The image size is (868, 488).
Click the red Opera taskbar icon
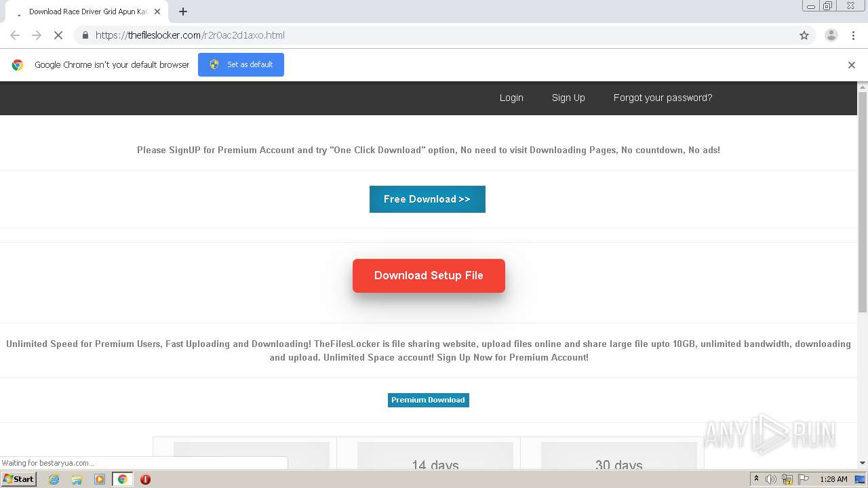click(145, 479)
